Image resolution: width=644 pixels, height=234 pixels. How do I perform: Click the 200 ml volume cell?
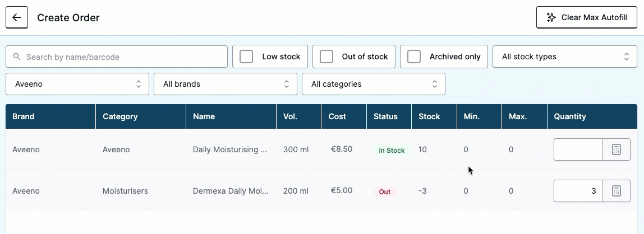coord(296,191)
